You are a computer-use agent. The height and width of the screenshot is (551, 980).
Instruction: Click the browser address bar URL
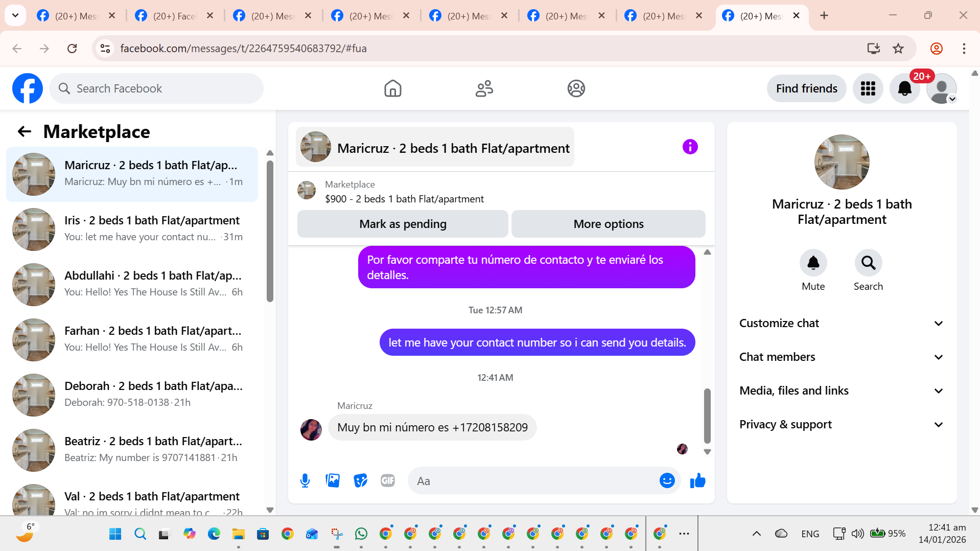[x=243, y=49]
